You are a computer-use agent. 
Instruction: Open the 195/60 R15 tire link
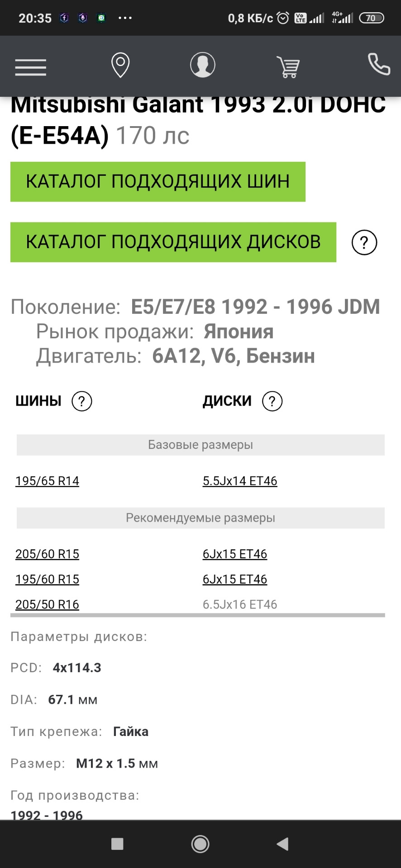[x=47, y=580]
